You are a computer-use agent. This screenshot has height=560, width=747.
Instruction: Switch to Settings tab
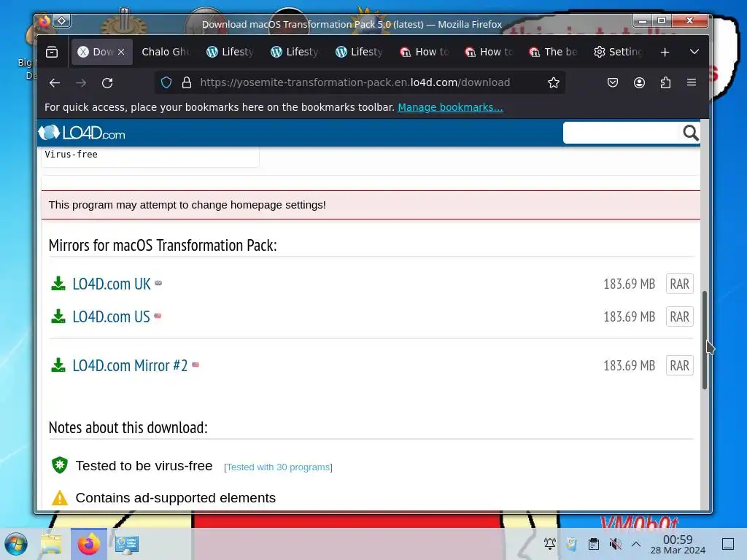coord(619,52)
